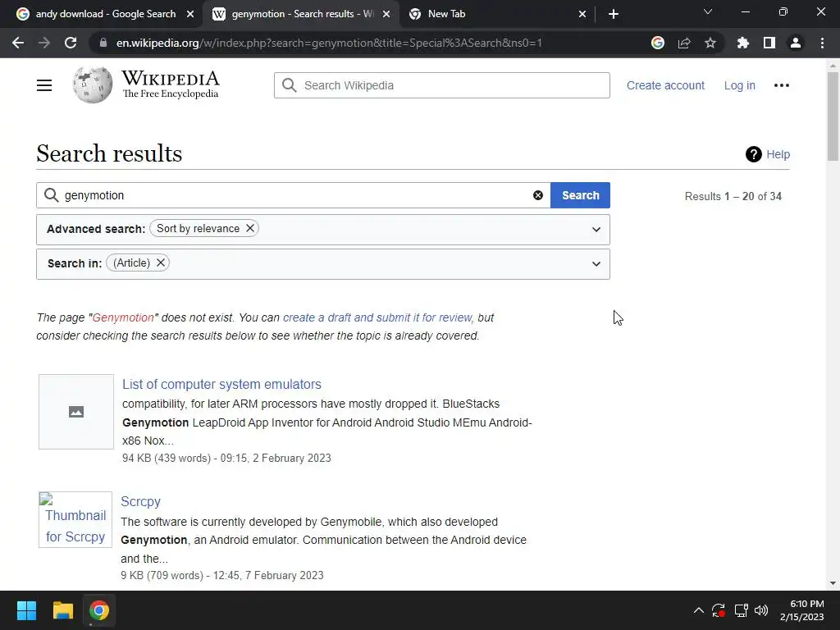Viewport: 840px width, 630px height.
Task: Open the Scrcpy article result
Action: pos(140,501)
